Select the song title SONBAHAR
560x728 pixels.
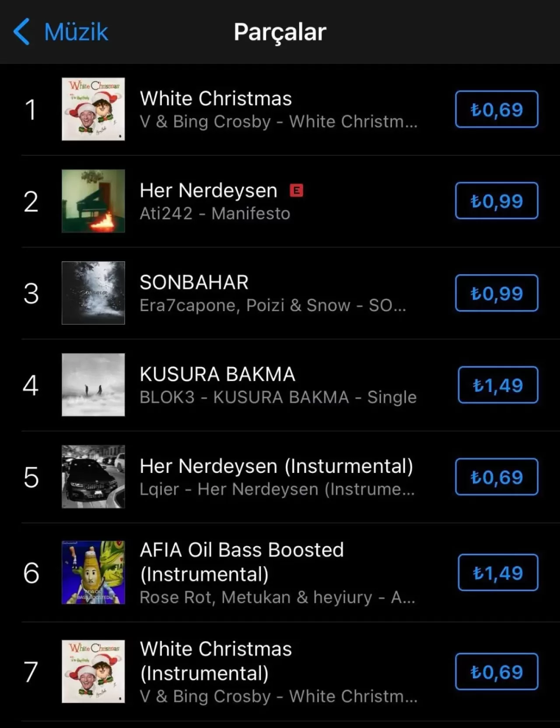point(194,282)
